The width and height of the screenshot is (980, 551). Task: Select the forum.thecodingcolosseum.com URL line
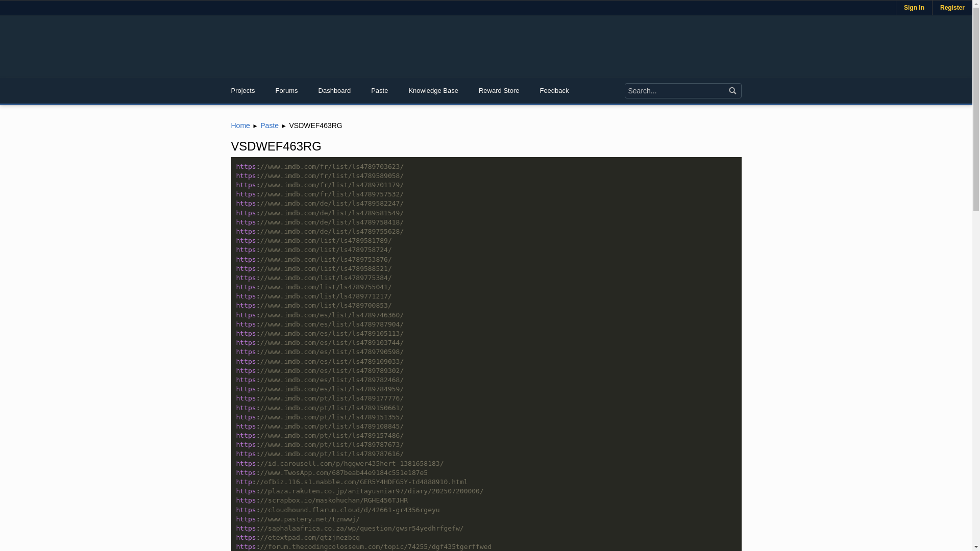coord(363,547)
